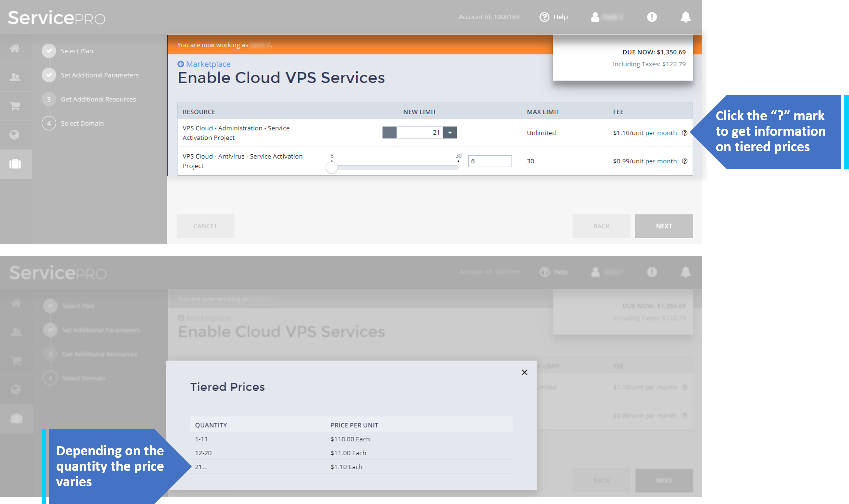This screenshot has height=504, width=849.
Task: Click the 'Including Taxes: $122.79' text
Action: (649, 64)
